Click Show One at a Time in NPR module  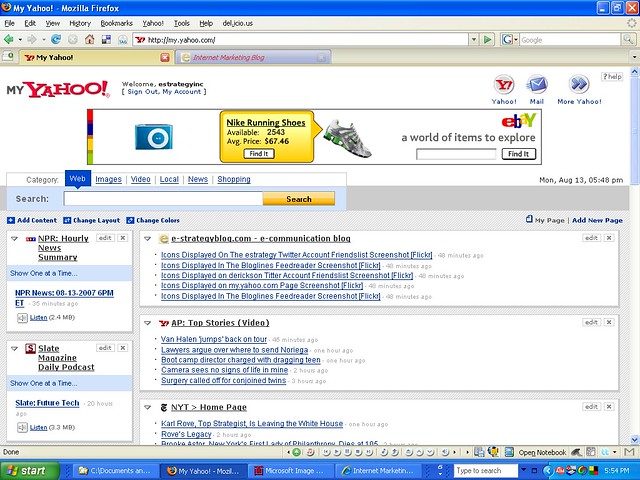click(x=44, y=273)
